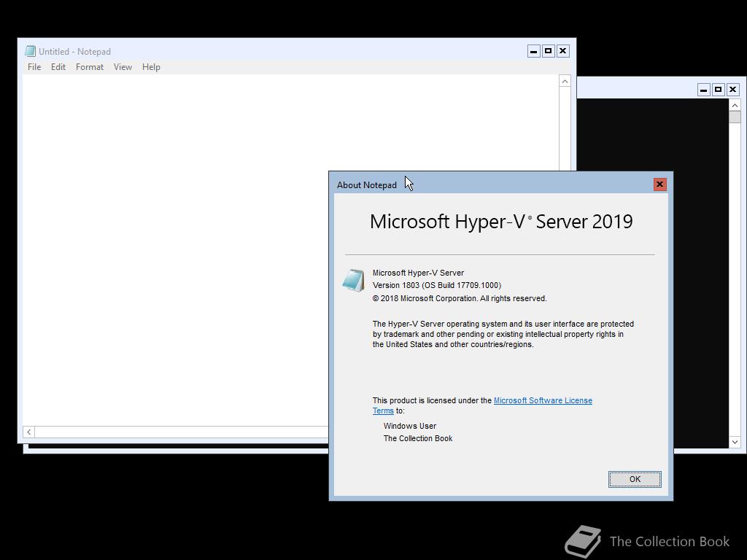Close the About Notepad dialog
The image size is (747, 560).
coord(659,184)
